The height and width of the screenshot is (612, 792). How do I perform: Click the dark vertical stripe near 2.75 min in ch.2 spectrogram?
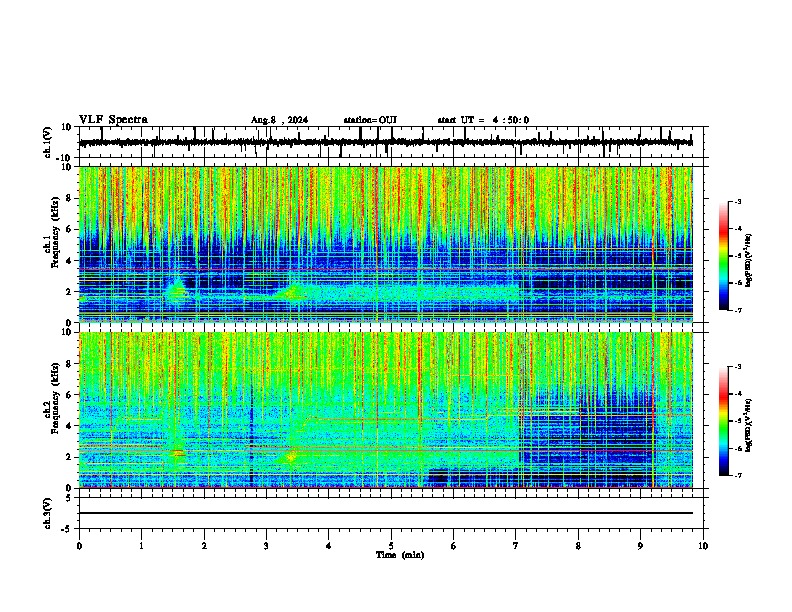click(x=251, y=429)
